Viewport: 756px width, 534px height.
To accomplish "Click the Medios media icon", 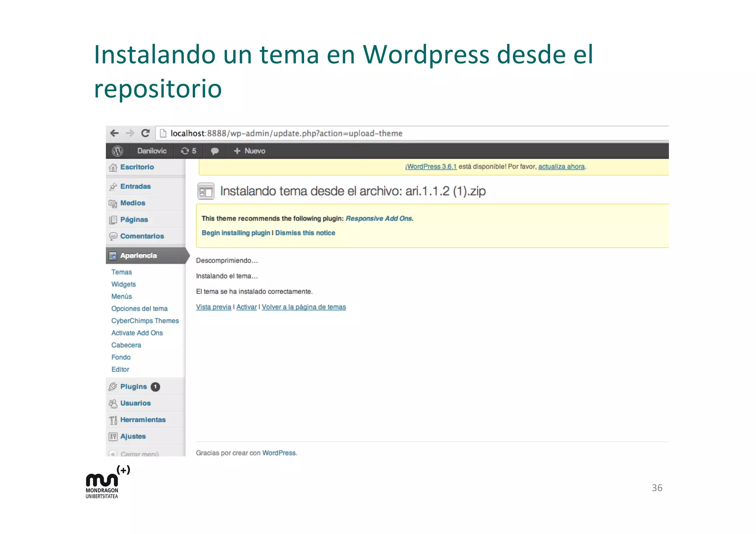I will [x=113, y=203].
